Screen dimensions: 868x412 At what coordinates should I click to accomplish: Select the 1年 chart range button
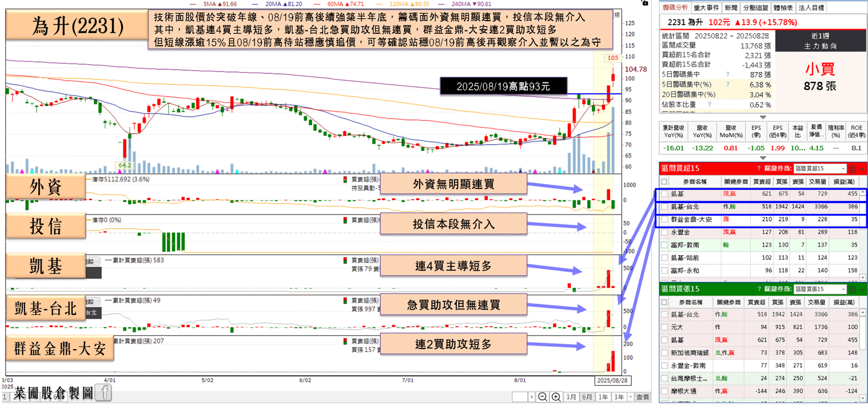[603, 397]
